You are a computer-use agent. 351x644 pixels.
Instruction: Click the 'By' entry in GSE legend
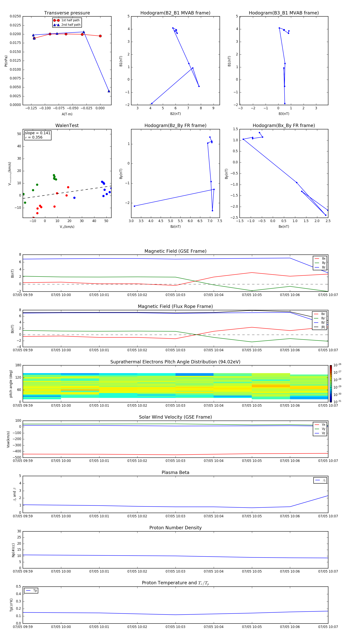click(x=320, y=263)
